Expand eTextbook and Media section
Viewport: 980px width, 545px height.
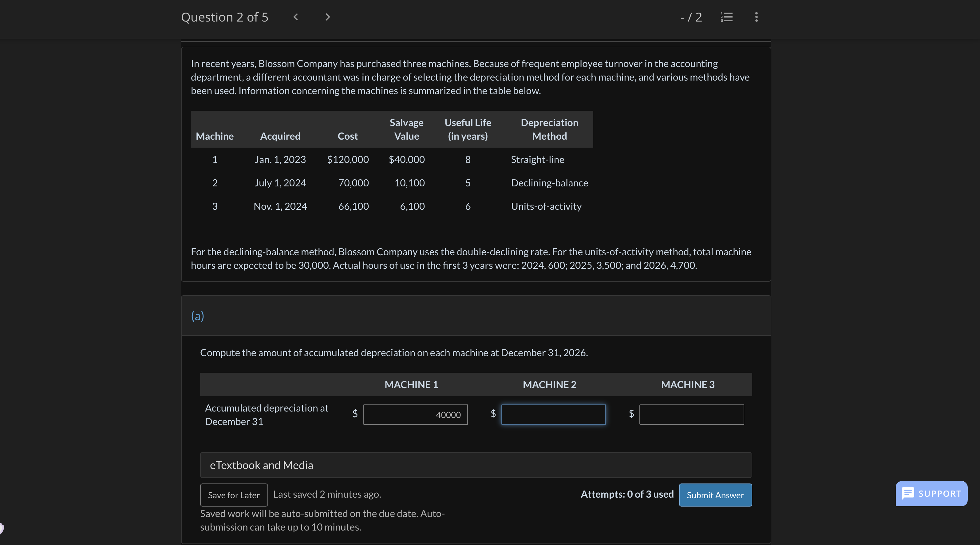click(x=476, y=465)
